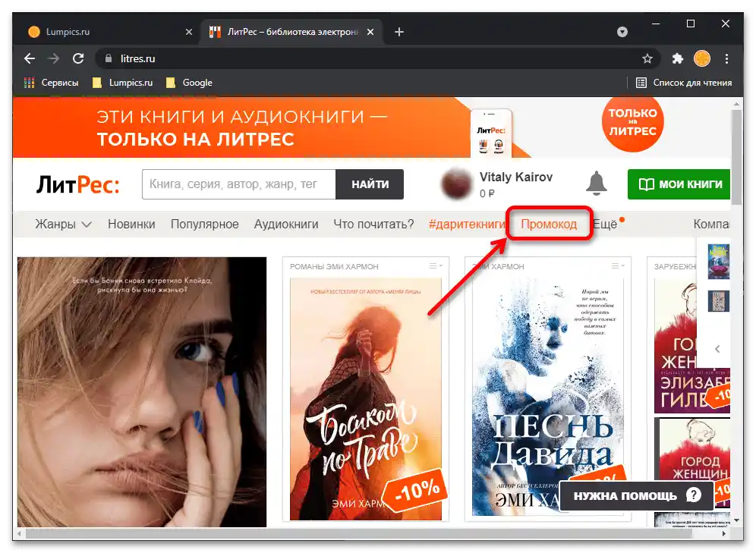View site info via the lock icon
756x553 pixels.
pyautogui.click(x=109, y=58)
